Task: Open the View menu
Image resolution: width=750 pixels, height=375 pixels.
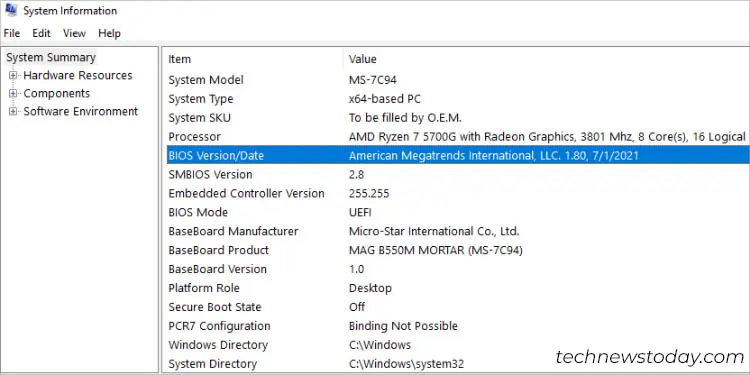Action: pos(74,33)
